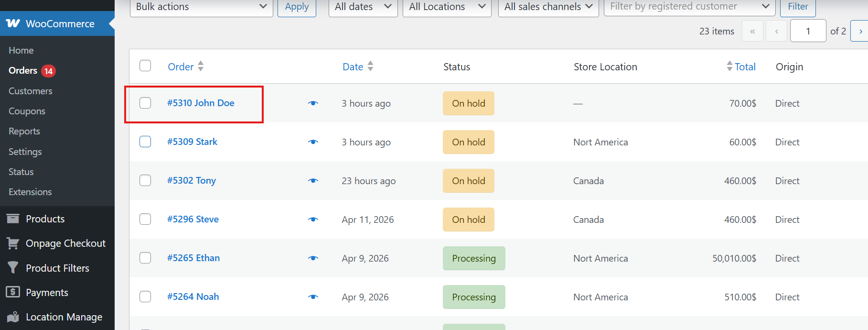Go to Customers in WooCommerce menu
This screenshot has height=330, width=868.
31,91
